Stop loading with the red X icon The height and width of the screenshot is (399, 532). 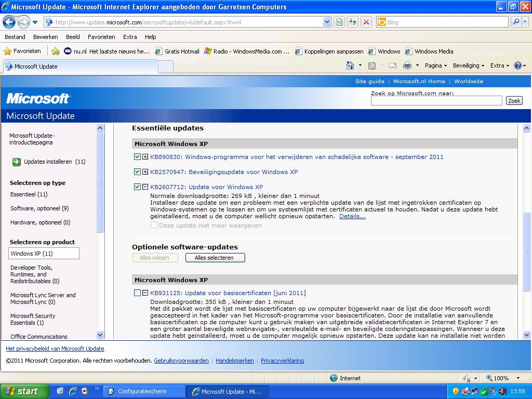coord(366,22)
